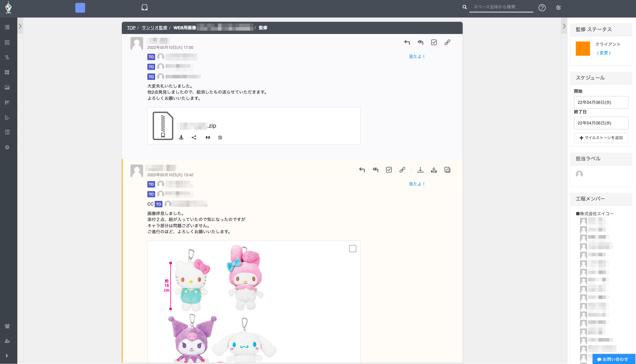This screenshot has height=364, width=636.
Task: Click the reply icon on second message
Action: (362, 170)
